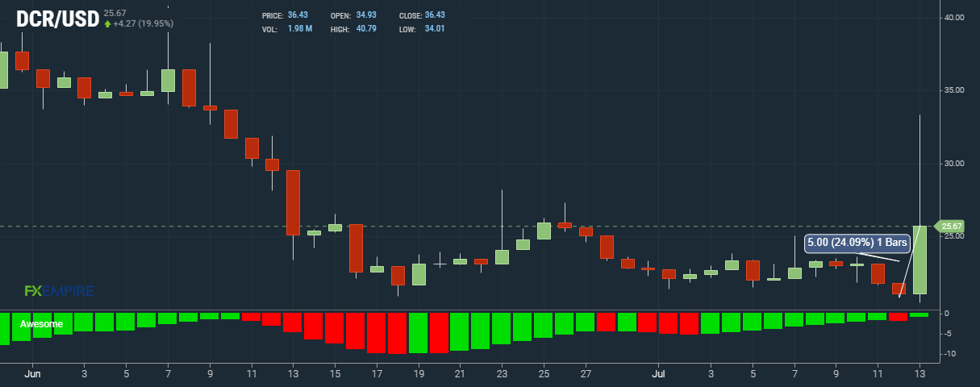The height and width of the screenshot is (387, 980).
Task: Click the green candlestick with long wick at June 23
Action: coord(502,257)
